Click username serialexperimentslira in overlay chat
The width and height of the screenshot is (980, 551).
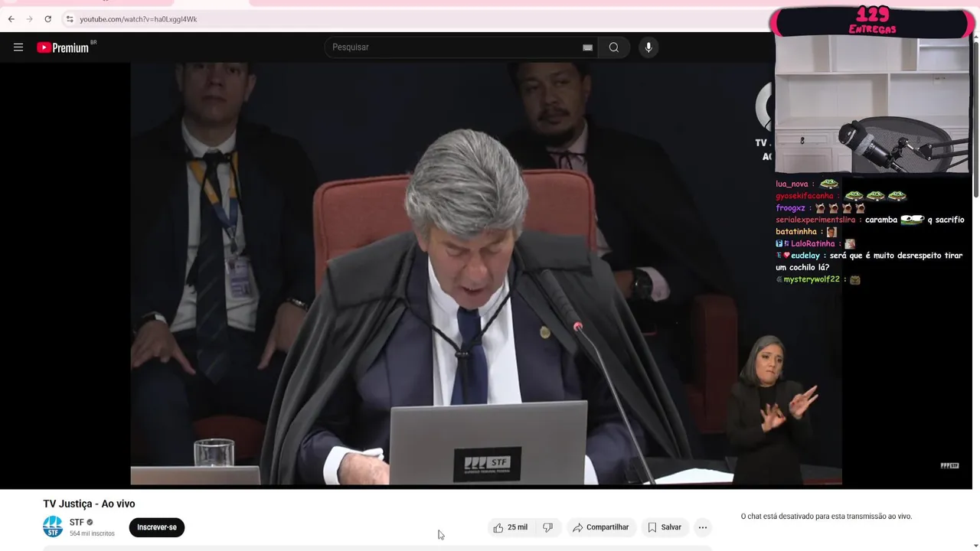pos(815,220)
